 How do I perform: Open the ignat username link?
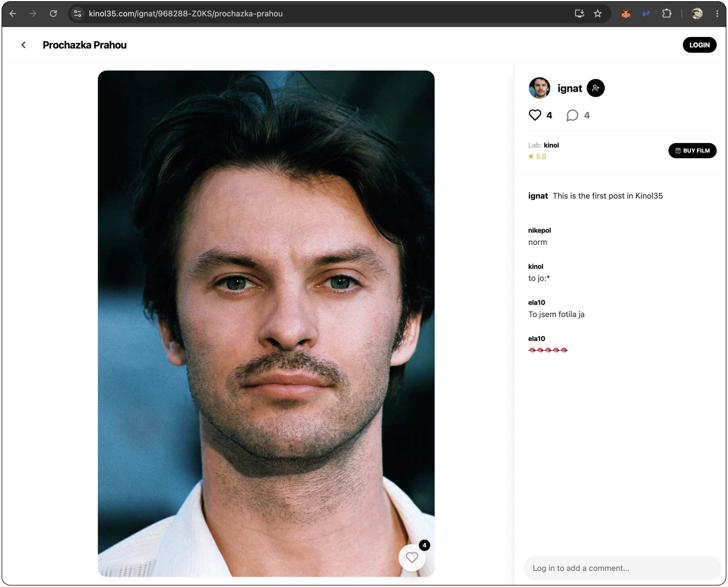569,89
